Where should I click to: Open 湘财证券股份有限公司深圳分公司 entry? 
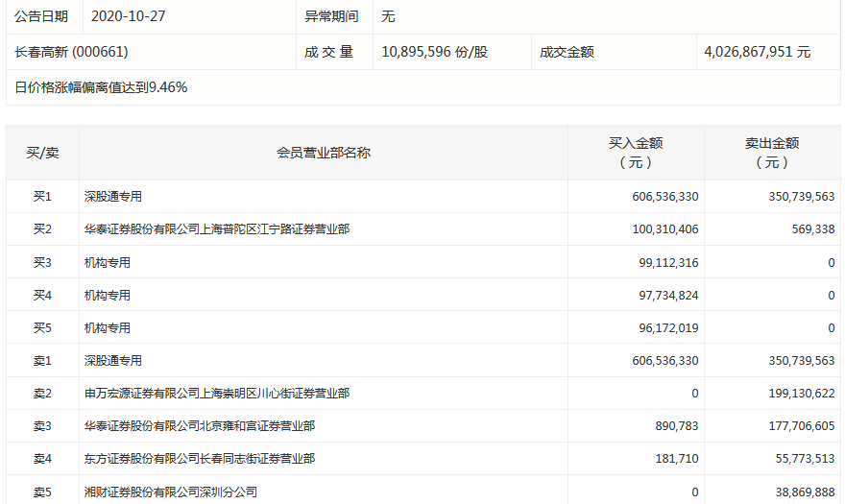170,492
